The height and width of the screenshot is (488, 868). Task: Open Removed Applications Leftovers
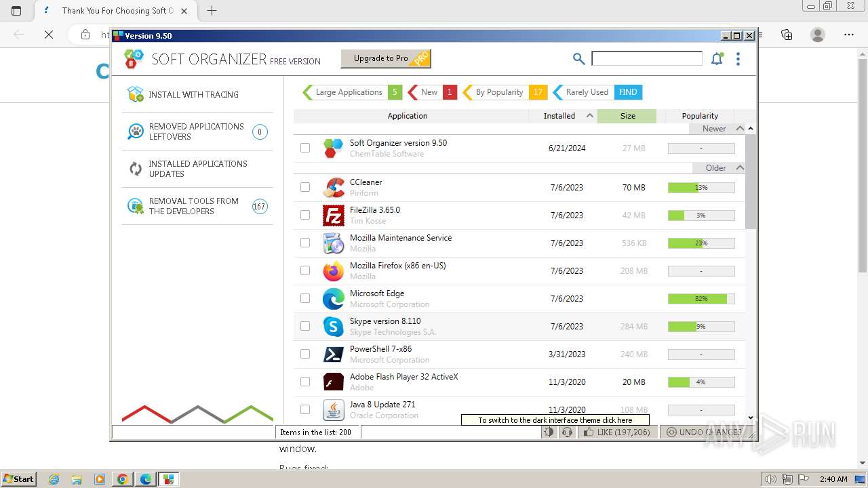pyautogui.click(x=197, y=131)
